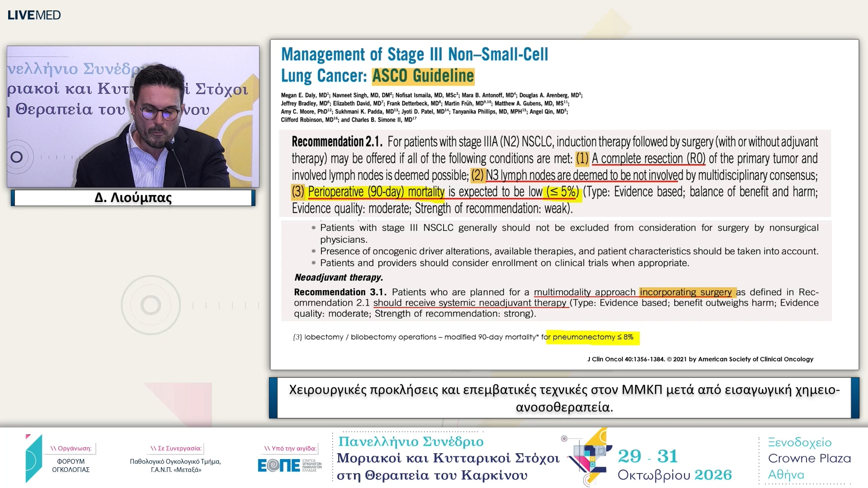Click the 'Recommendation 2.1.' text
This screenshot has width=868, height=488.
point(337,142)
